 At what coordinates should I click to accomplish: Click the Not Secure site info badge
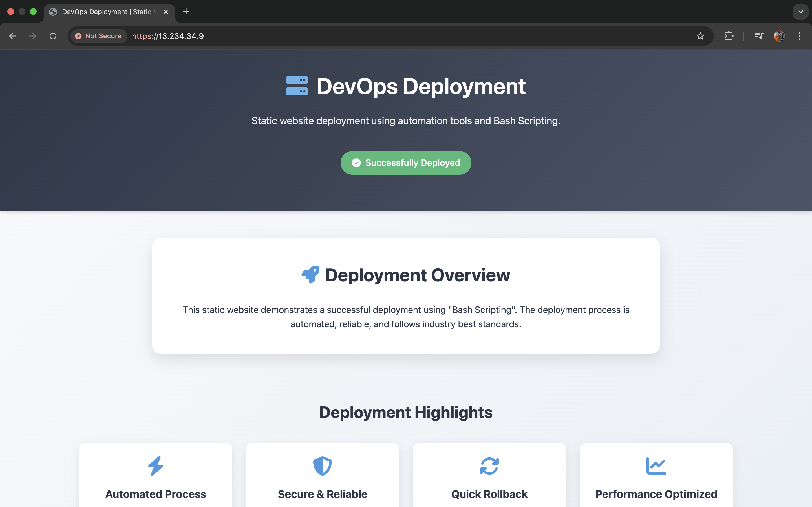(99, 36)
